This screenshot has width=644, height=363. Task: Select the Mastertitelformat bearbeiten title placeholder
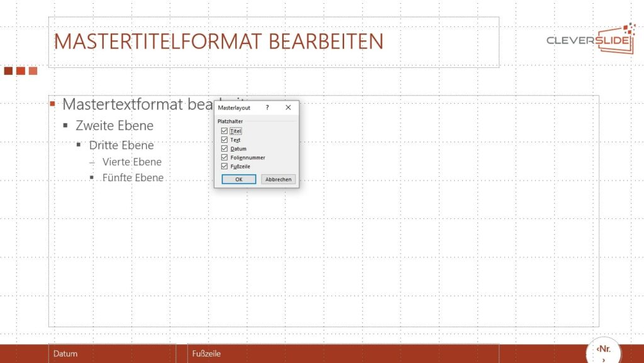pyautogui.click(x=219, y=42)
